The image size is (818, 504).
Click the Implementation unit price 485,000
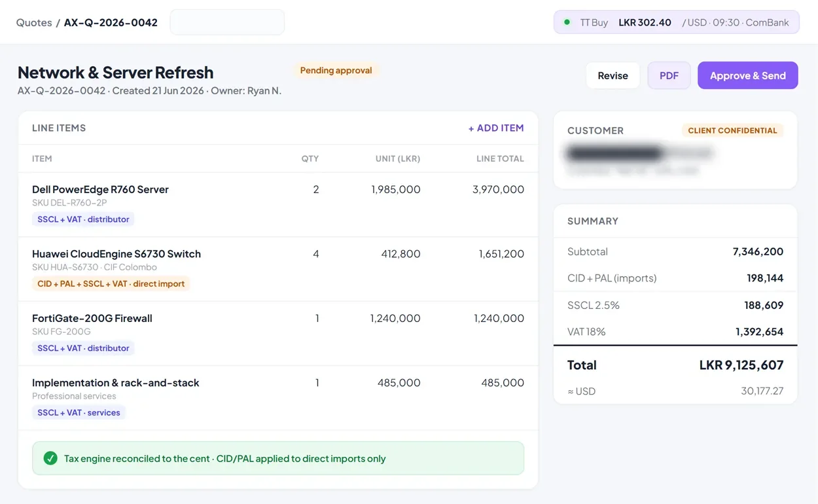(x=399, y=382)
